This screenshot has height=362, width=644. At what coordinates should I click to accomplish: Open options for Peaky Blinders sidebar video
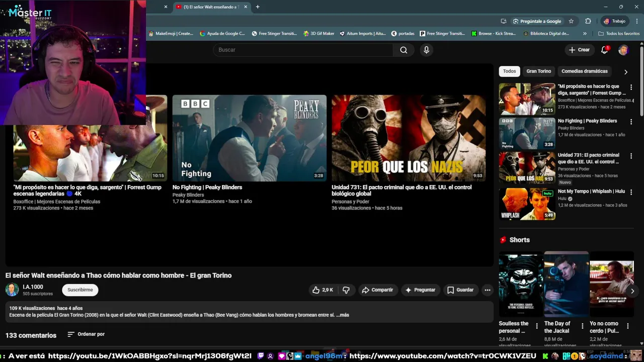pos(631,122)
